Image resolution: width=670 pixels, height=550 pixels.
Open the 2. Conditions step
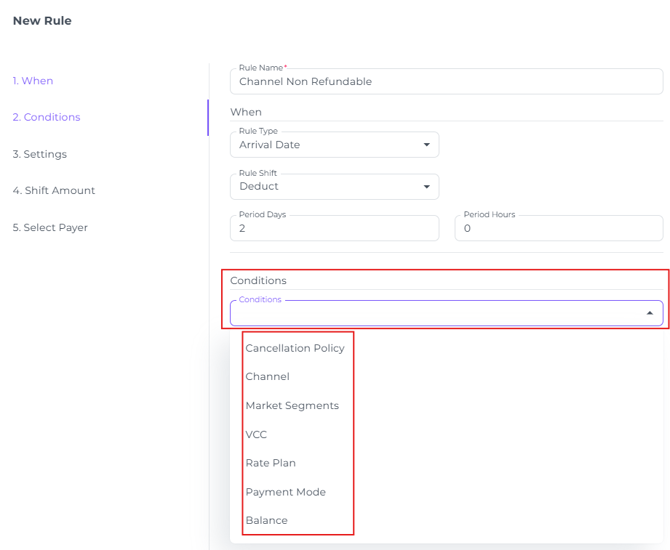click(46, 117)
